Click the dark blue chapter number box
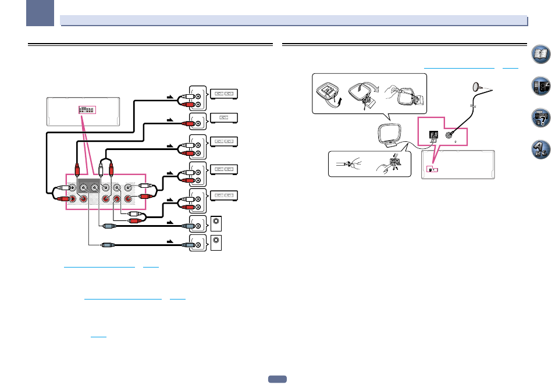This screenshot has height=392, width=555. [x=40, y=13]
